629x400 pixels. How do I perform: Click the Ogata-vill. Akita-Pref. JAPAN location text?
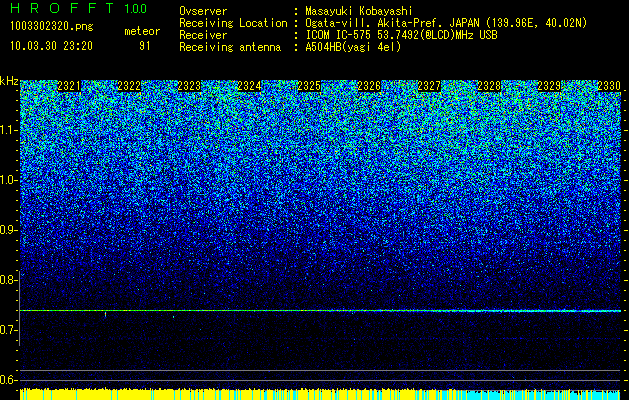[446, 23]
